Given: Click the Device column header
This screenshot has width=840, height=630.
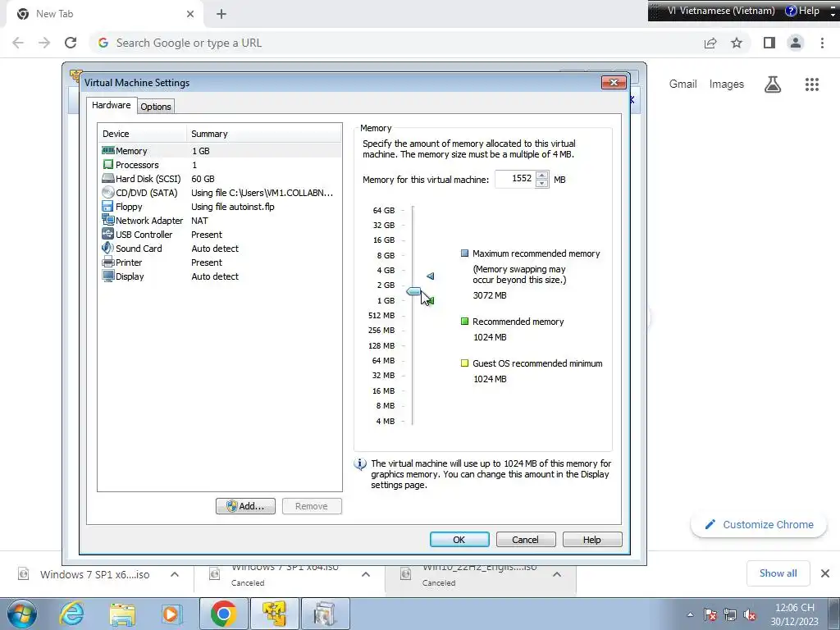Looking at the screenshot, I should click(142, 134).
